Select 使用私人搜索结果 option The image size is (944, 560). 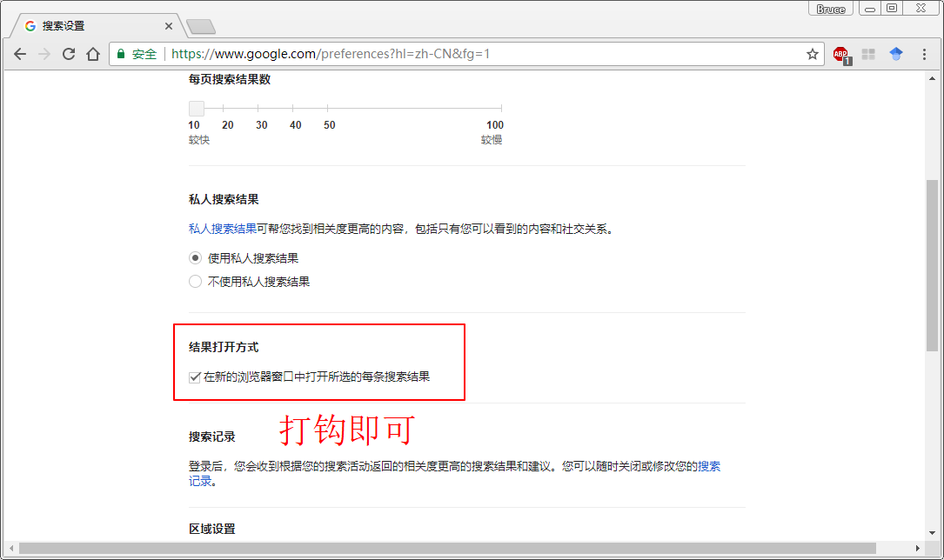click(195, 257)
